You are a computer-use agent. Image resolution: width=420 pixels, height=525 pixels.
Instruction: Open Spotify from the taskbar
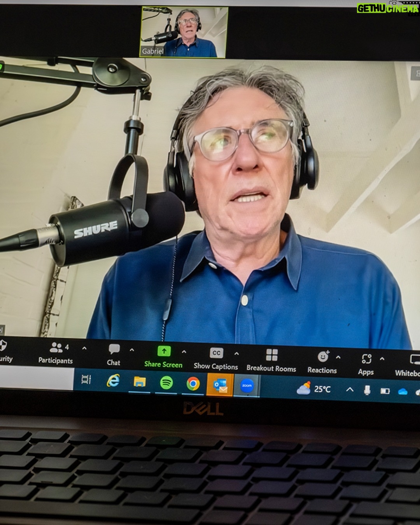166,383
